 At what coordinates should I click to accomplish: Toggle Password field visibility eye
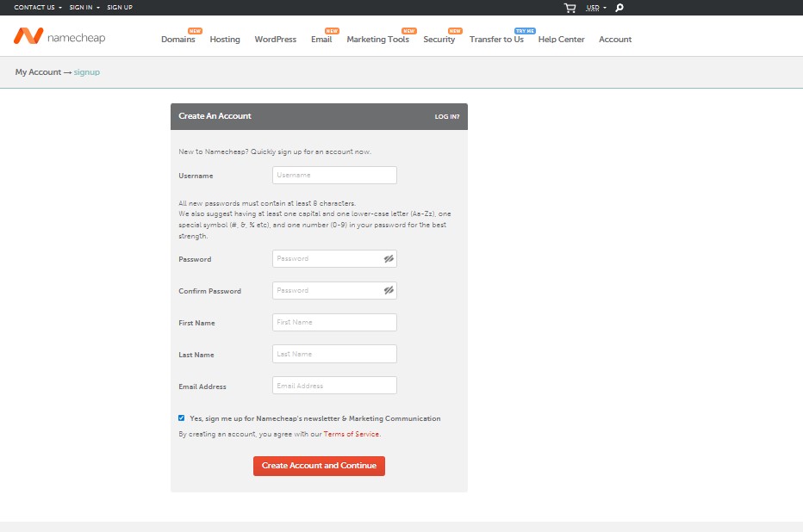389,259
